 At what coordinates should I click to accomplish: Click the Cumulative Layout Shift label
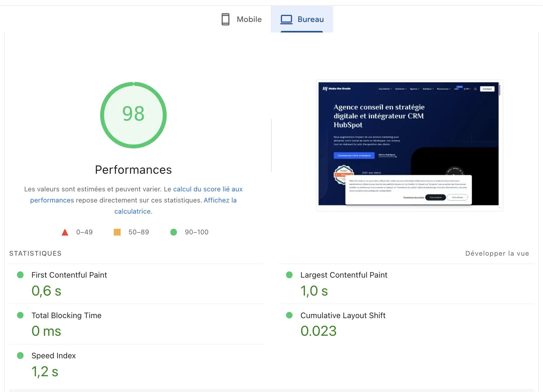click(x=343, y=315)
